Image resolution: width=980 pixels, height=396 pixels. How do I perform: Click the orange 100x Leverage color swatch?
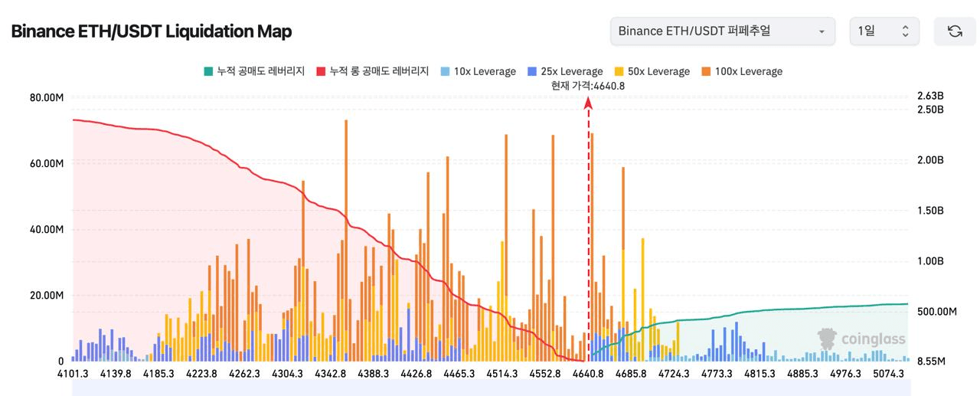click(705, 71)
